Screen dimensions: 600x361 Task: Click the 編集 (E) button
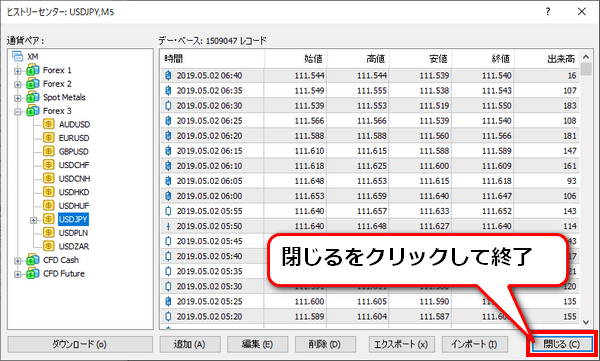pyautogui.click(x=258, y=344)
